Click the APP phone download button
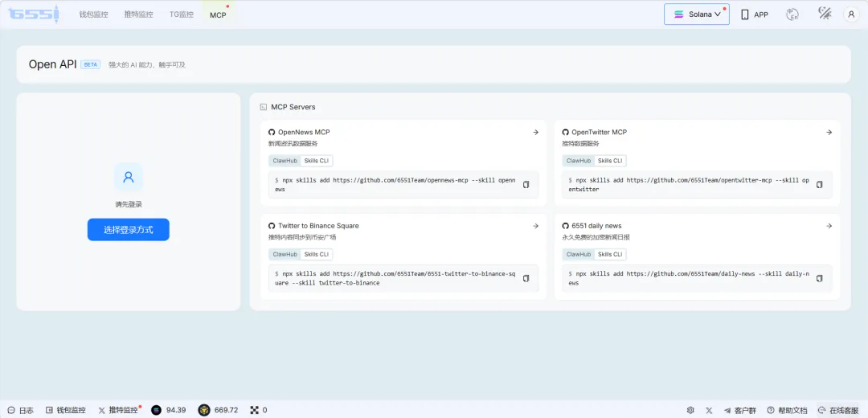 coord(755,14)
